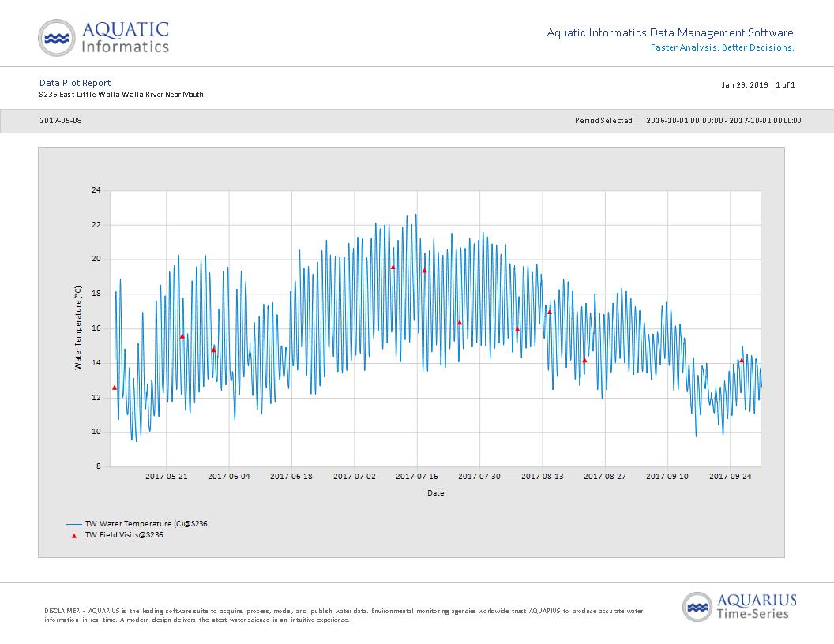Viewport: 834px width, 644px height.
Task: Click the AQUARIUS Time-Series wave logo
Action: [697, 607]
